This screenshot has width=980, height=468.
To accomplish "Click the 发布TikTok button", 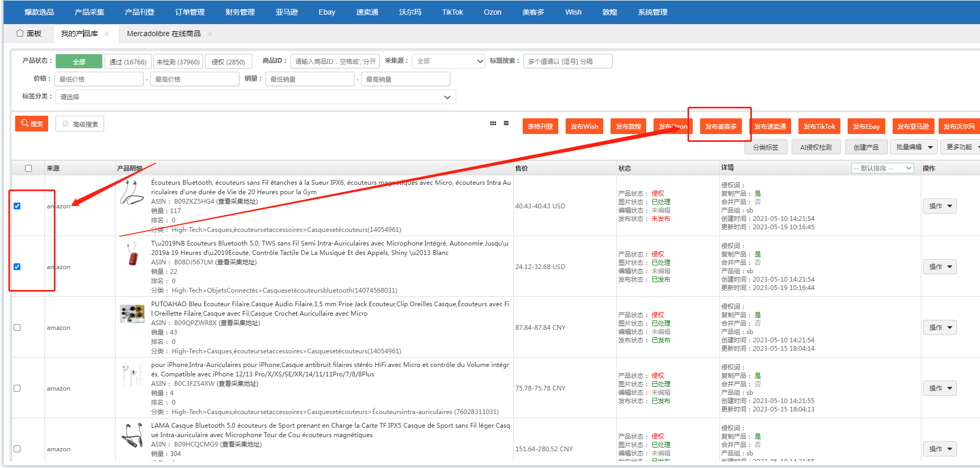I will tap(819, 126).
